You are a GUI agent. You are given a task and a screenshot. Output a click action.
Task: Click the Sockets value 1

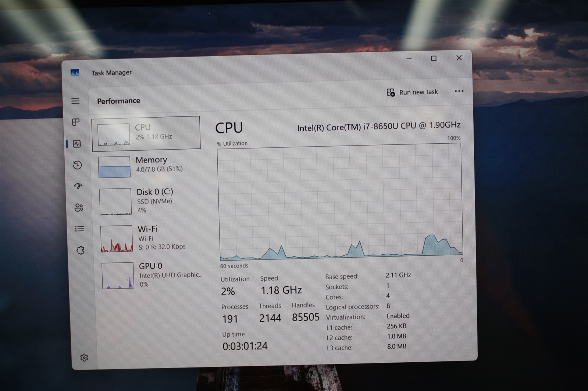388,286
